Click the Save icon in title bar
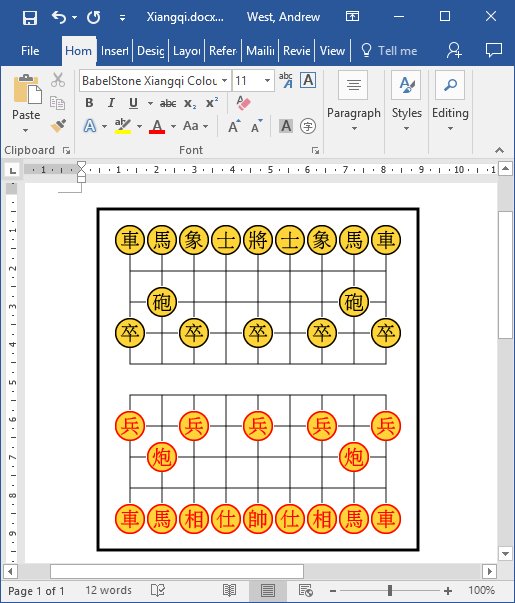Viewport: 515px width, 603px height. pos(30,17)
